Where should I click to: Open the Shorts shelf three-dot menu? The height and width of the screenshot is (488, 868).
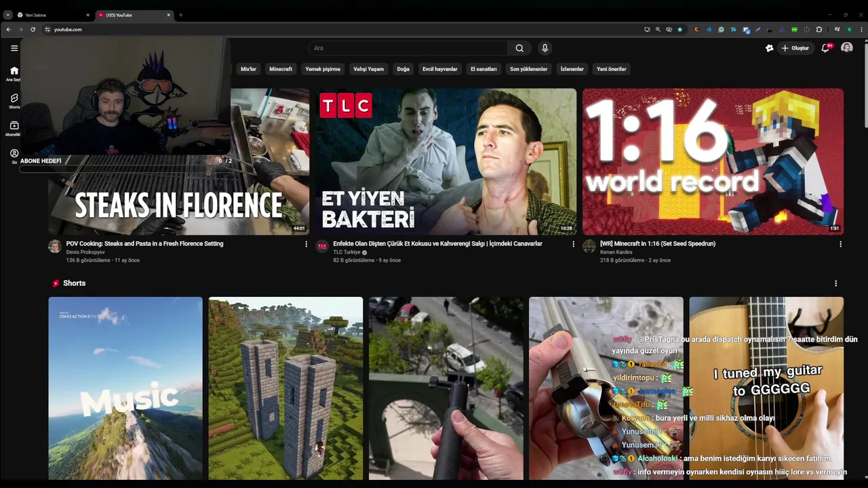(835, 283)
